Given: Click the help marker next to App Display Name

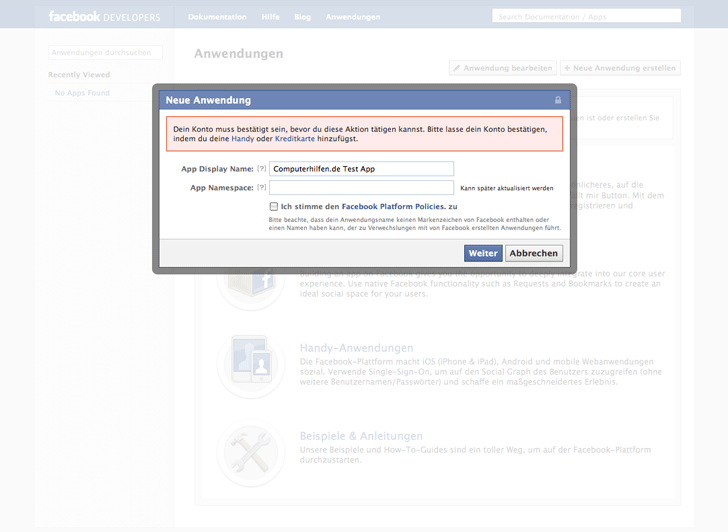Looking at the screenshot, I should pos(262,169).
